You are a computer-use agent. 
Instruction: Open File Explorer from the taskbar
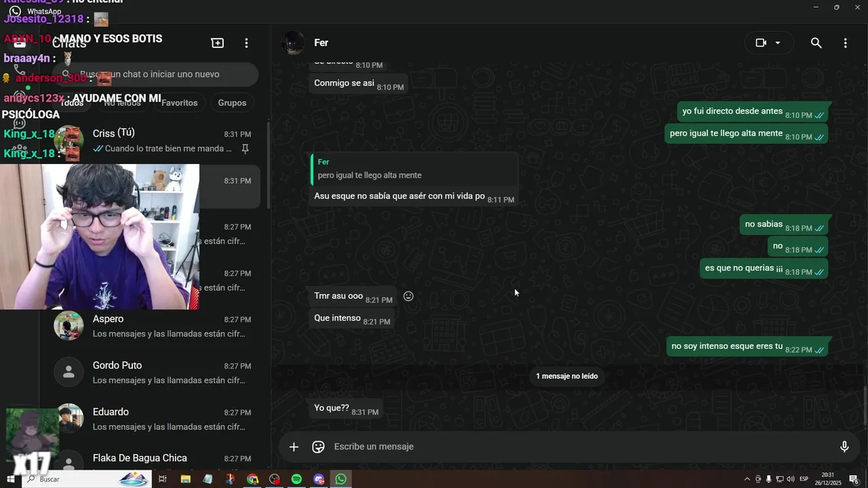coord(185,479)
